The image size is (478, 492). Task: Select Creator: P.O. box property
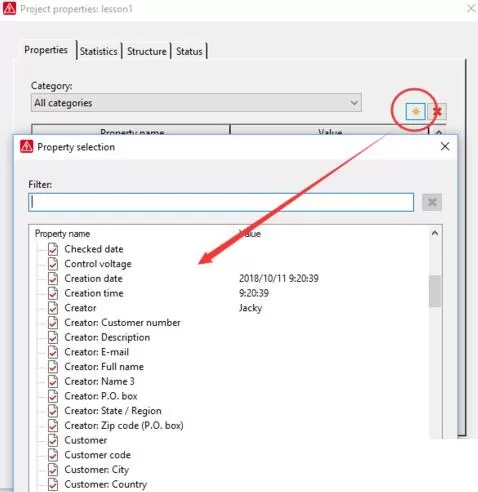pos(101,396)
